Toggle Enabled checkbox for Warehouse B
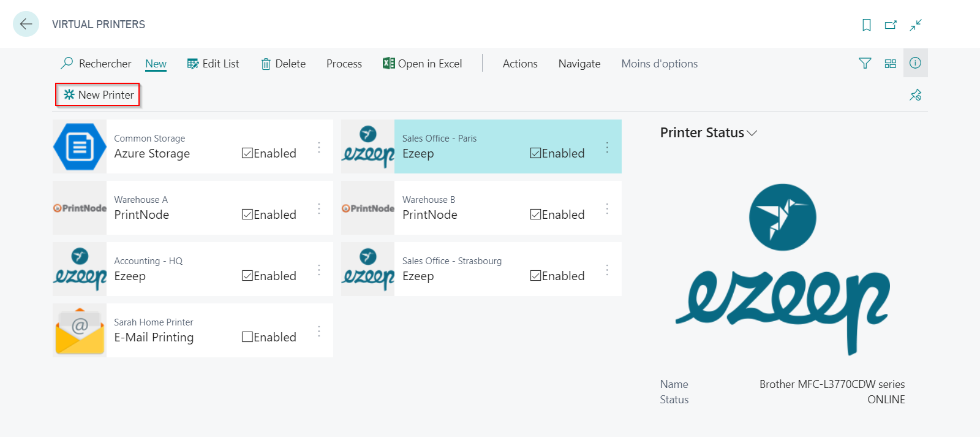The image size is (980, 437). click(x=535, y=214)
